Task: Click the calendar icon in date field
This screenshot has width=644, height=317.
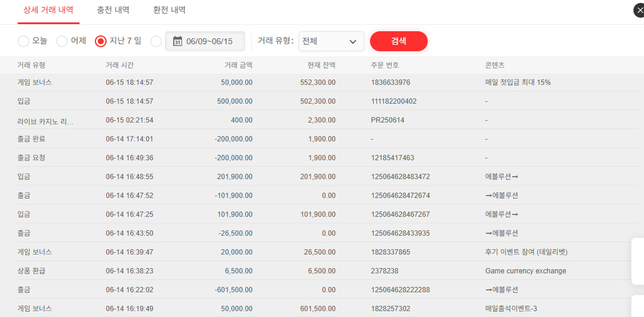Action: [177, 41]
